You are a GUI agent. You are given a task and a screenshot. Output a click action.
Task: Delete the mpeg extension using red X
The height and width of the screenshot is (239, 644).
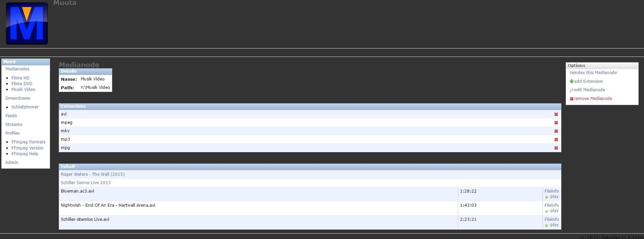tap(556, 123)
